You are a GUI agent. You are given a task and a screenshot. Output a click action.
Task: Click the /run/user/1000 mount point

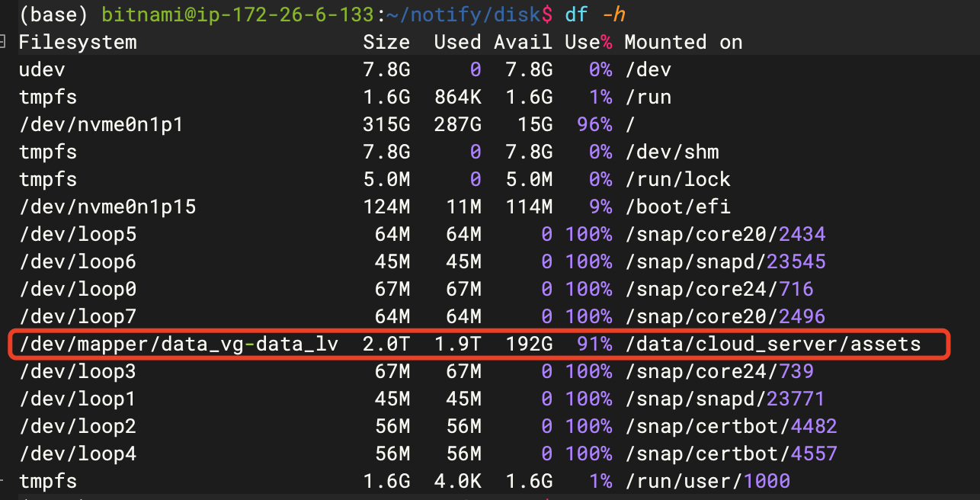[x=706, y=481]
